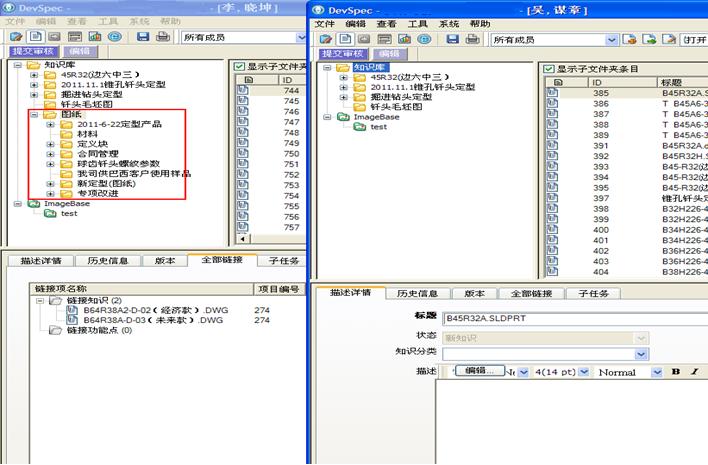
Task: Open the 工具 menu in right window
Action: [x=415, y=23]
